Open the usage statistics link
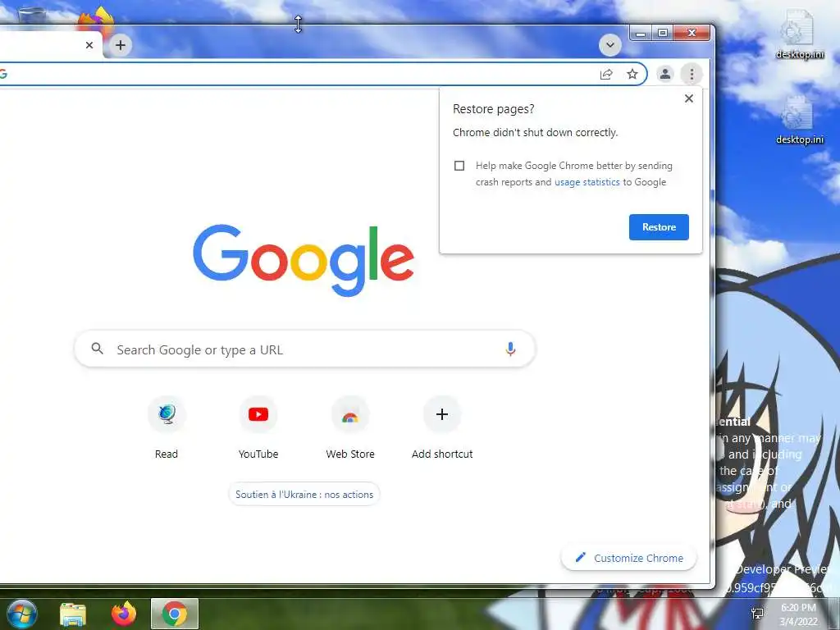 (x=587, y=182)
